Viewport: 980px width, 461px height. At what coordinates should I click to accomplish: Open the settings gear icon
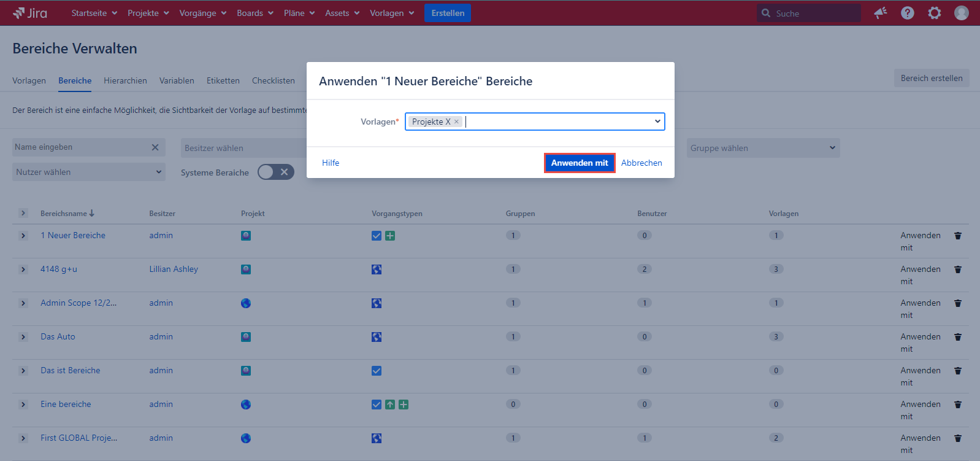click(935, 13)
